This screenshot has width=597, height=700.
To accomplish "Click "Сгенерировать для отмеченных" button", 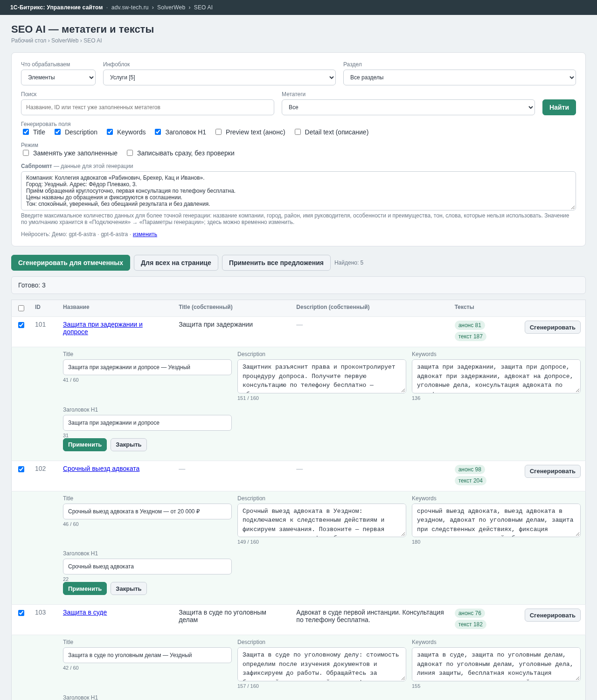I will click(x=70, y=263).
